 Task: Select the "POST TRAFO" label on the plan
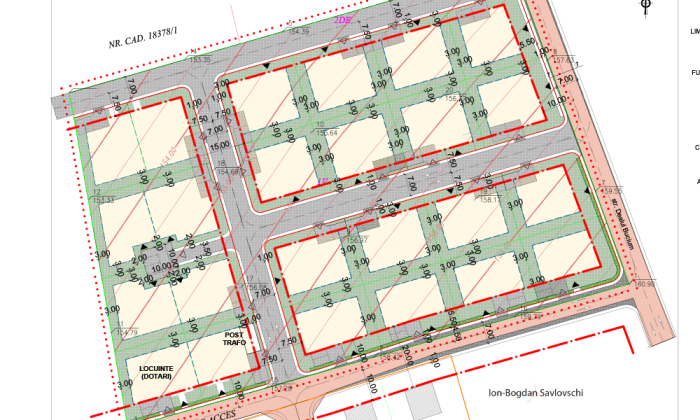click(x=234, y=339)
